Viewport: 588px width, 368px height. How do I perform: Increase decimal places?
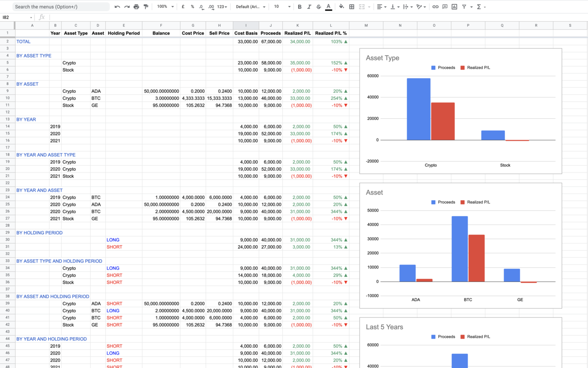[x=211, y=7]
